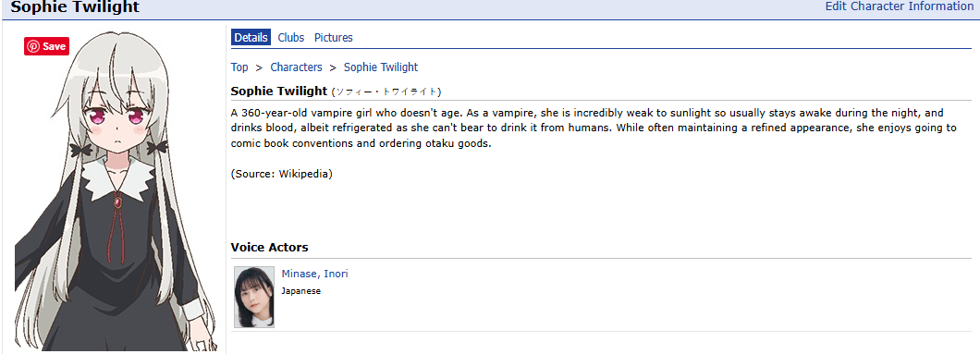
Task: Open Minase, Inori voice actor page
Action: tap(315, 274)
